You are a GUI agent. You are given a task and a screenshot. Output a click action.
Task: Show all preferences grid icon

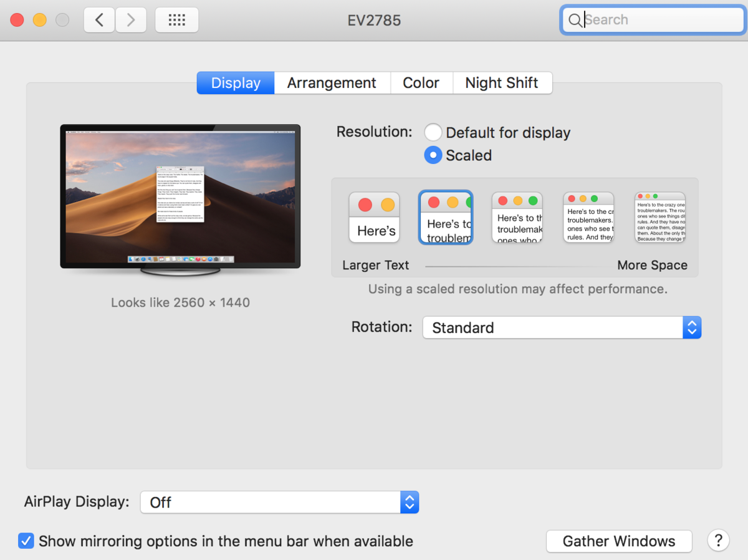(177, 20)
